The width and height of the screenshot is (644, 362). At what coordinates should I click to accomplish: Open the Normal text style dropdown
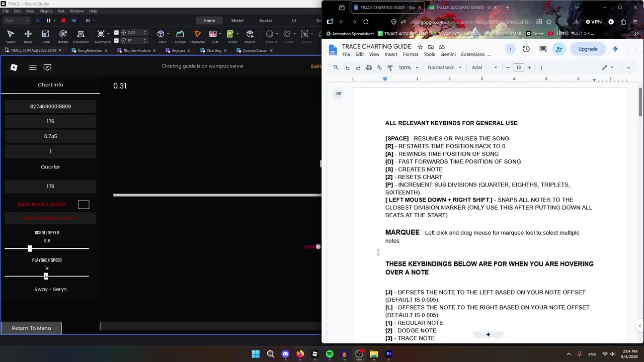click(445, 67)
